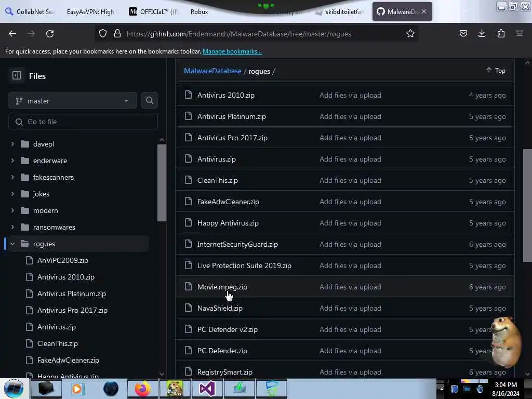Reload the current GitHub page
This screenshot has height=399, width=532.
tap(50, 34)
